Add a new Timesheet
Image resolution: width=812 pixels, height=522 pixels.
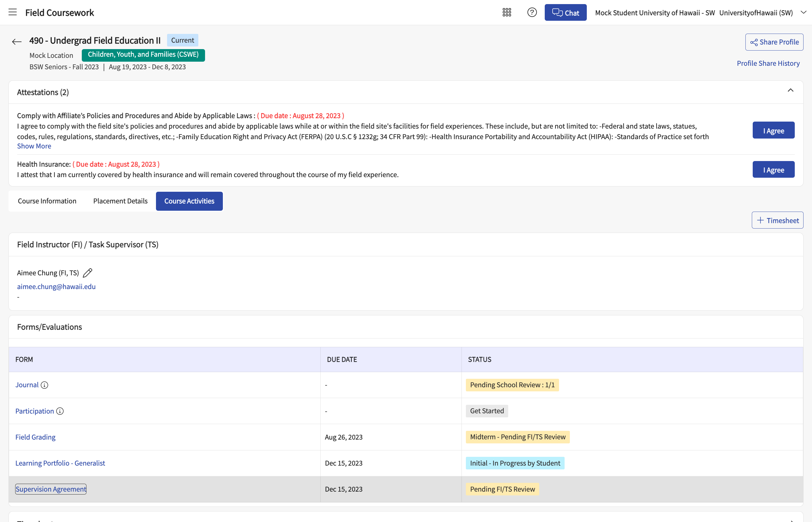point(778,220)
